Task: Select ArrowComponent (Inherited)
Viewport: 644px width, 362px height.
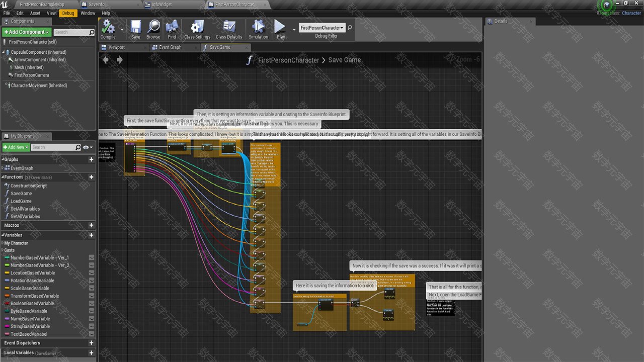Action: coord(40,60)
